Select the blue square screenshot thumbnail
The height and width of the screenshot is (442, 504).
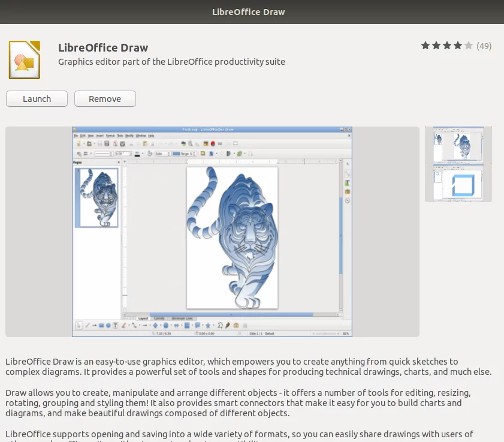[458, 184]
